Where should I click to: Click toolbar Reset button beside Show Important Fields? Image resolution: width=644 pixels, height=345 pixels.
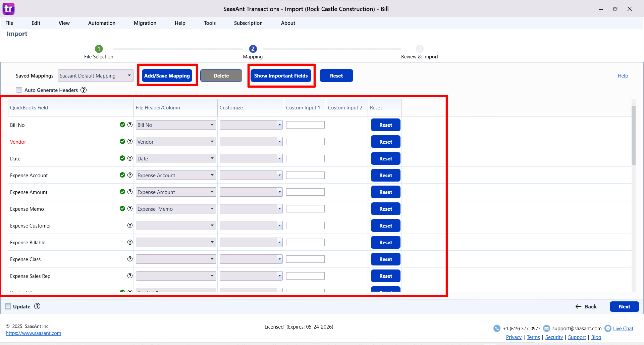tap(336, 76)
